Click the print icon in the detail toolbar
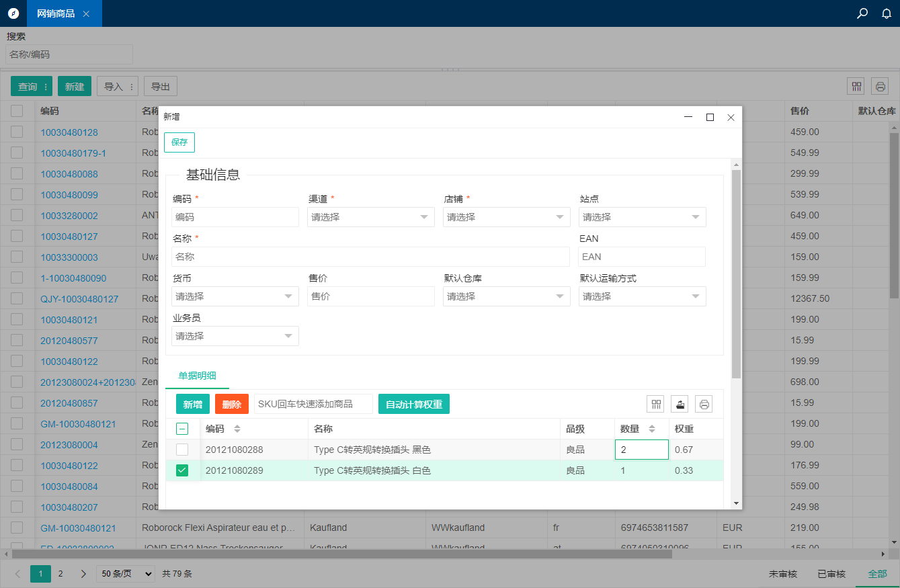 coord(704,404)
